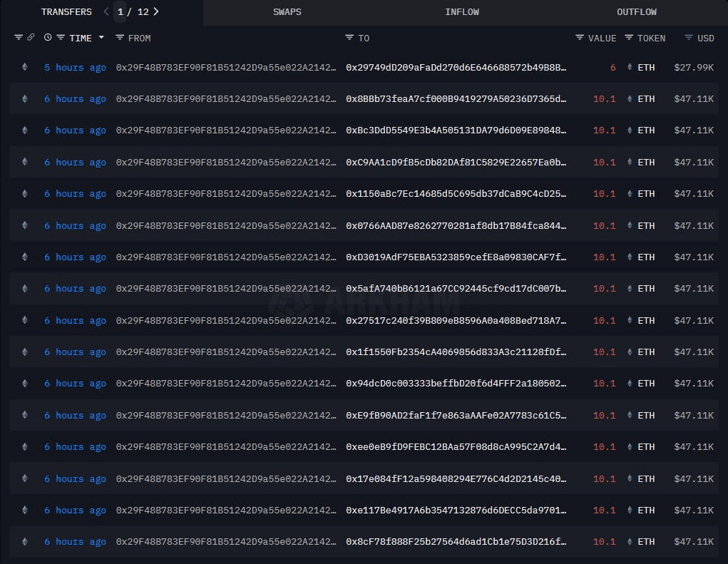The image size is (728, 564).
Task: Click ETH token on the 0x8cF78f row
Action: coord(646,542)
